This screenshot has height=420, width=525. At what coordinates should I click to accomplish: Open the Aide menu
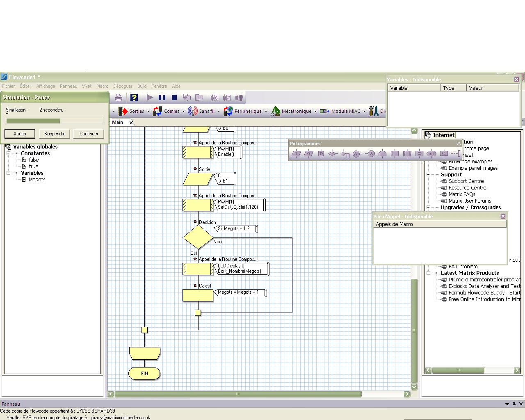pyautogui.click(x=176, y=86)
